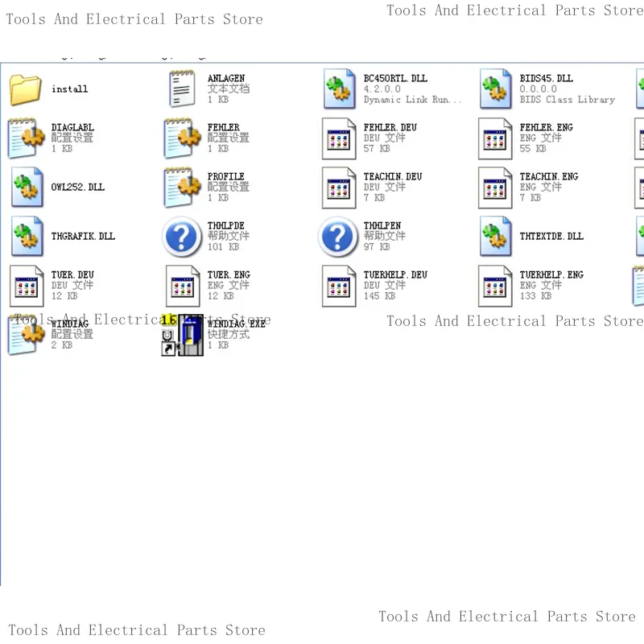644x644 pixels.
Task: Select the WINDIAG.EXE shortcut name
Action: [x=237, y=324]
